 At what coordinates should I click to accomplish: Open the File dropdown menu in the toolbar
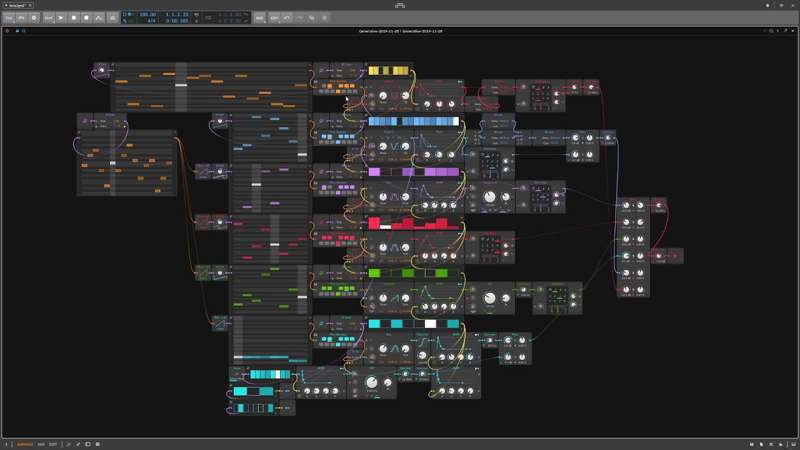[9, 18]
